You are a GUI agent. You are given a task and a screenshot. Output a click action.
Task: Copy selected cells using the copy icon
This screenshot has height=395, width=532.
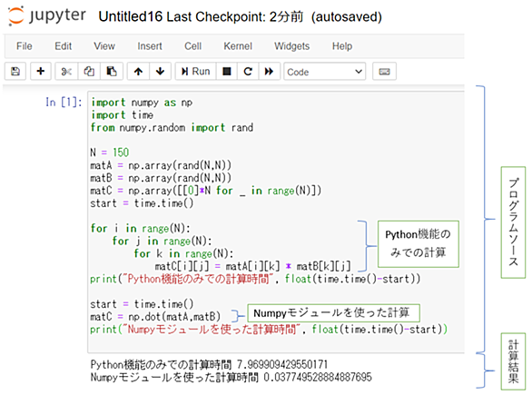tap(89, 71)
